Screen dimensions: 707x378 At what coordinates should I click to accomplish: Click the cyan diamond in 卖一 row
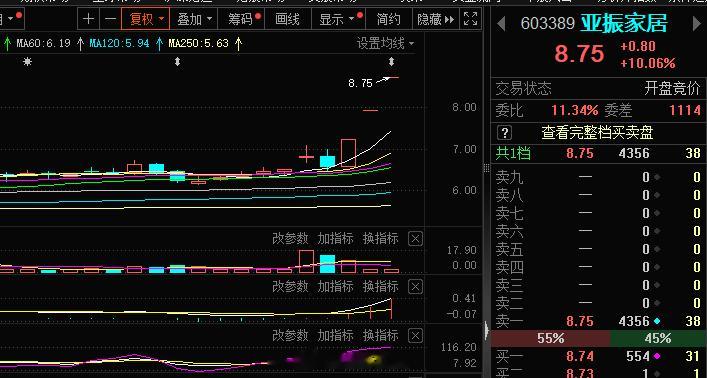(656, 321)
